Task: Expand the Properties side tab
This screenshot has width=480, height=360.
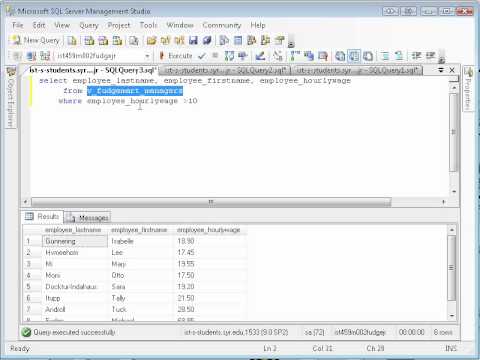Action: (x=468, y=89)
